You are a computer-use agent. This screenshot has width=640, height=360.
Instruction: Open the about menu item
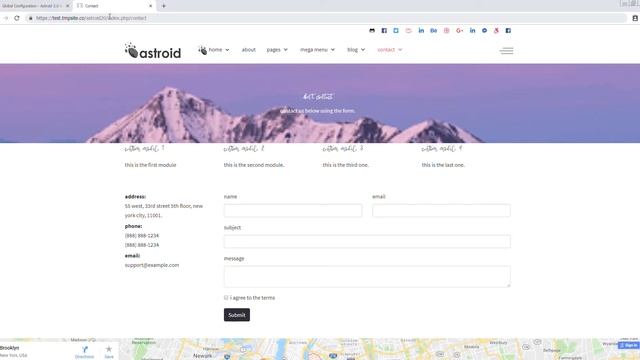pyautogui.click(x=249, y=50)
